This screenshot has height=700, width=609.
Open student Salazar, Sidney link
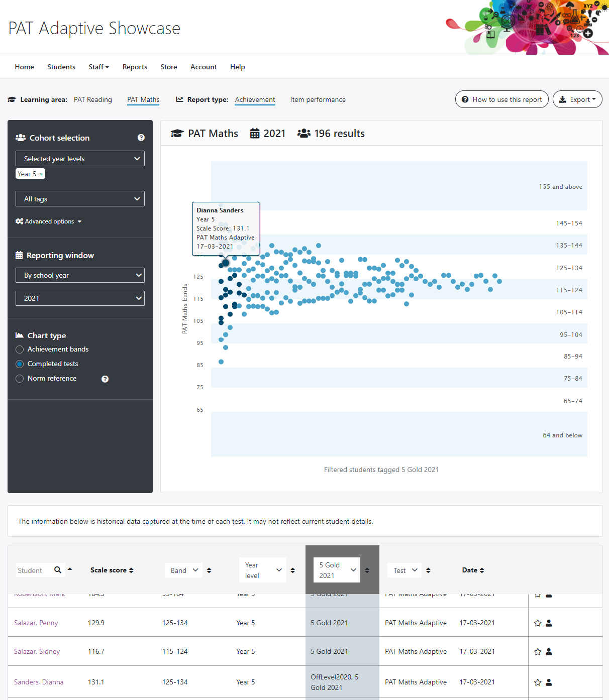[37, 651]
